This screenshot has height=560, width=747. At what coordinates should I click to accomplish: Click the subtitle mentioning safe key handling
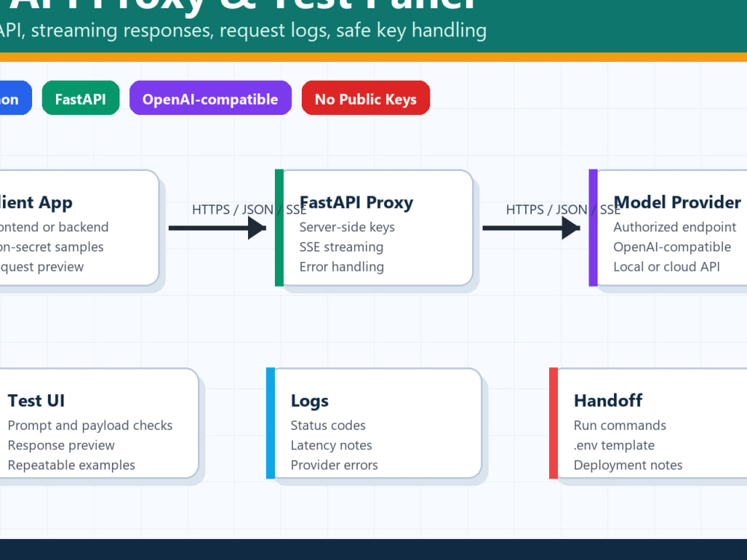[x=243, y=30]
